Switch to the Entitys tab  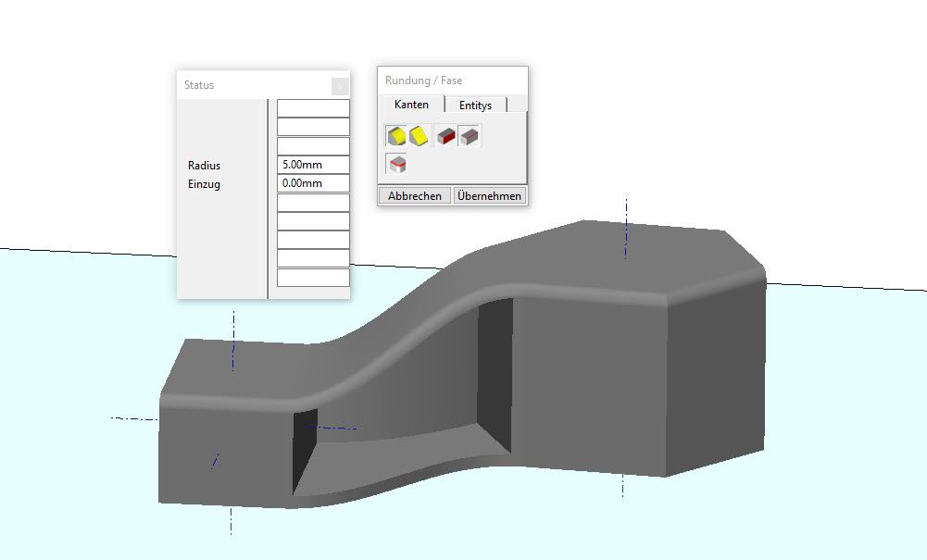[475, 106]
